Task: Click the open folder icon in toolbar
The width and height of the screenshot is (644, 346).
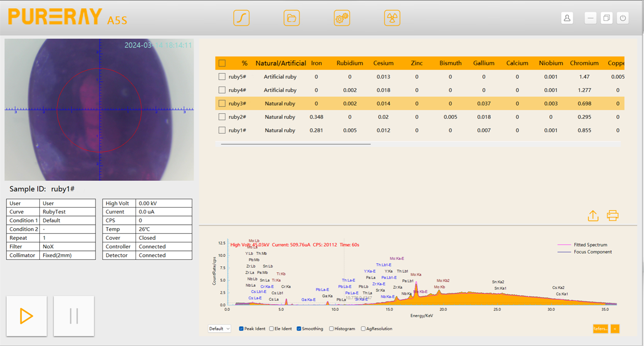Action: point(291,18)
